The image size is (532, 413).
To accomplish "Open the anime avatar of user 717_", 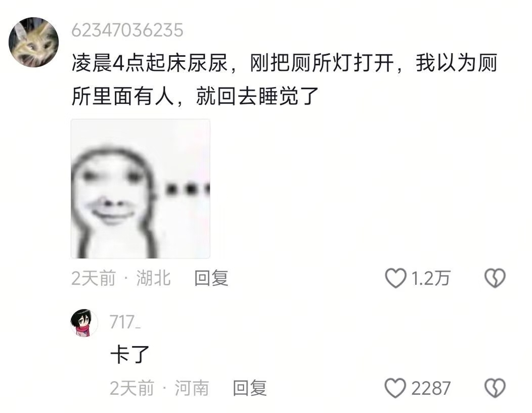I will tap(84, 323).
